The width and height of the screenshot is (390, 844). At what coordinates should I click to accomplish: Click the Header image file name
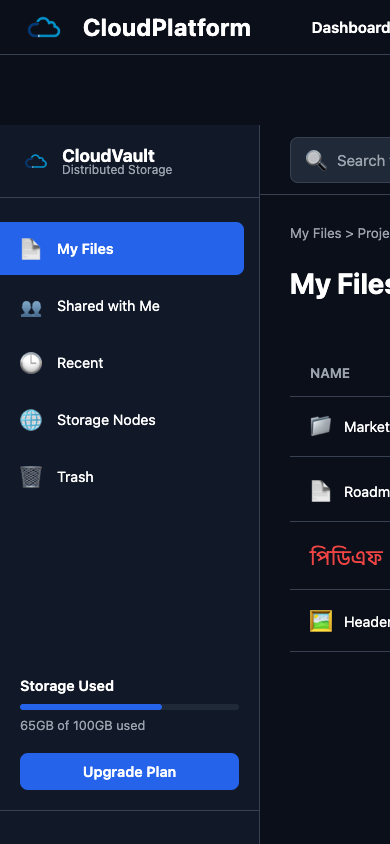(x=367, y=622)
